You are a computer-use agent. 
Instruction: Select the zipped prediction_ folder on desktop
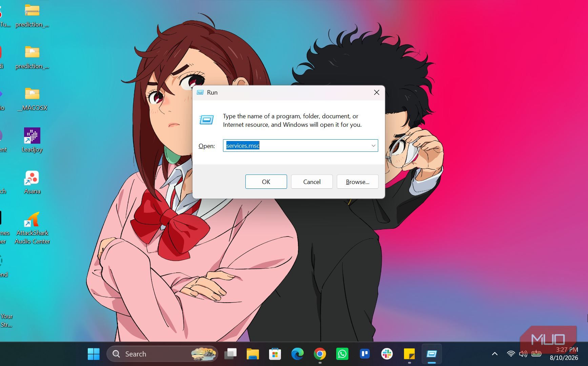tap(32, 16)
